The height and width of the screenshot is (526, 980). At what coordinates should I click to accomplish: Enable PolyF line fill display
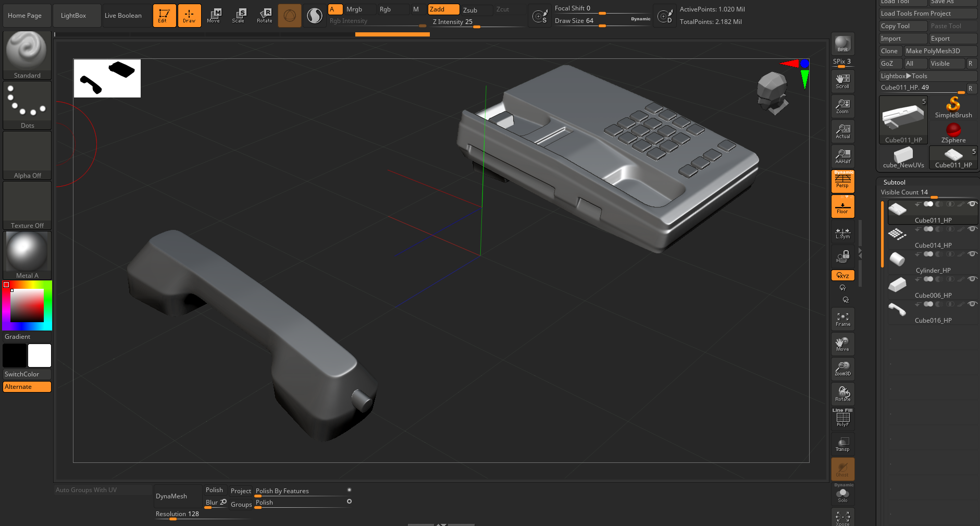point(842,418)
